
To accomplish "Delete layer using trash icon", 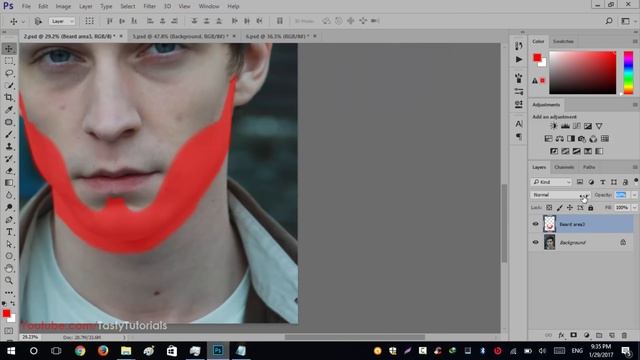I will click(x=624, y=335).
